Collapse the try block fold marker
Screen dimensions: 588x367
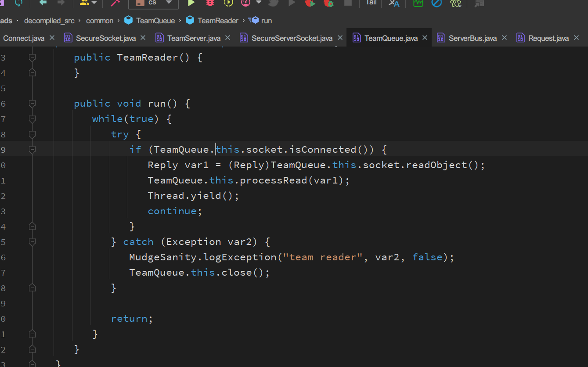tap(32, 134)
